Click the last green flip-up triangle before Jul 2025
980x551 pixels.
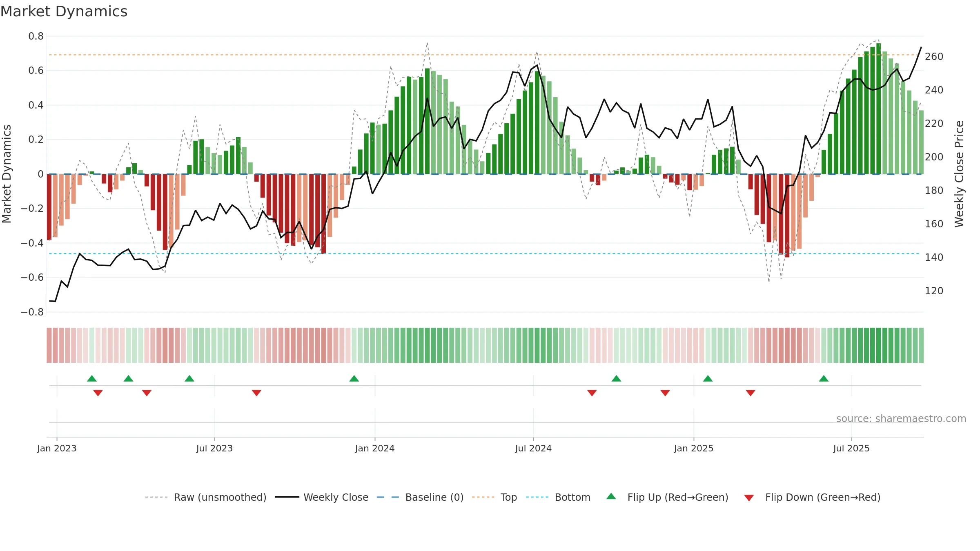pos(824,378)
